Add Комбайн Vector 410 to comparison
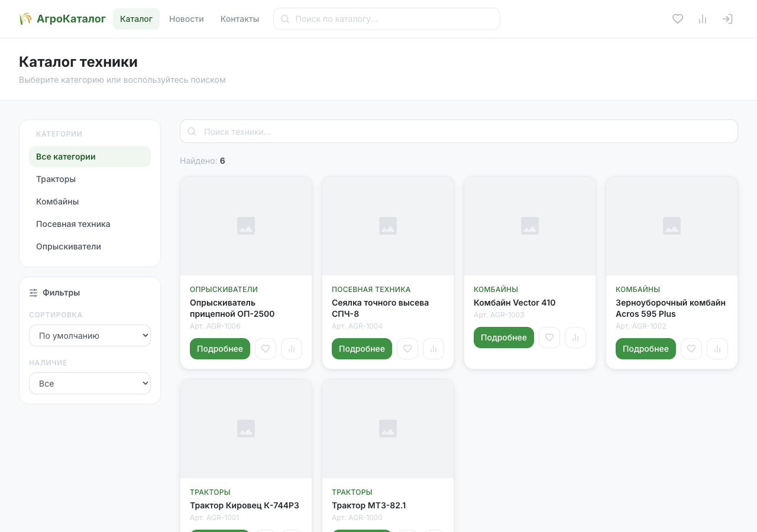The width and height of the screenshot is (757, 532). (575, 338)
